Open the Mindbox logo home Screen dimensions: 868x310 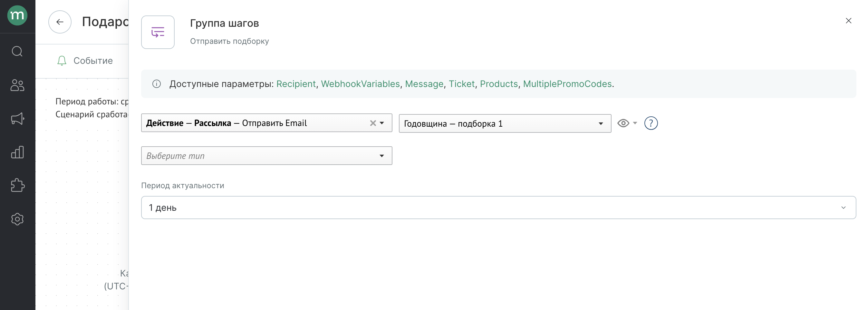pos(17,15)
